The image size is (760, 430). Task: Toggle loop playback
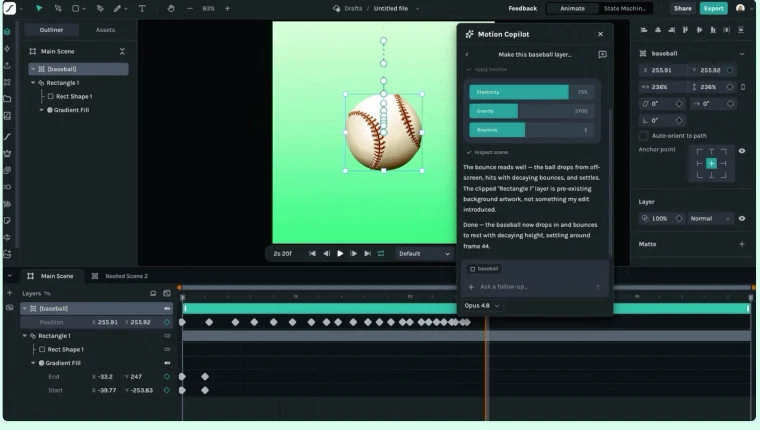381,254
